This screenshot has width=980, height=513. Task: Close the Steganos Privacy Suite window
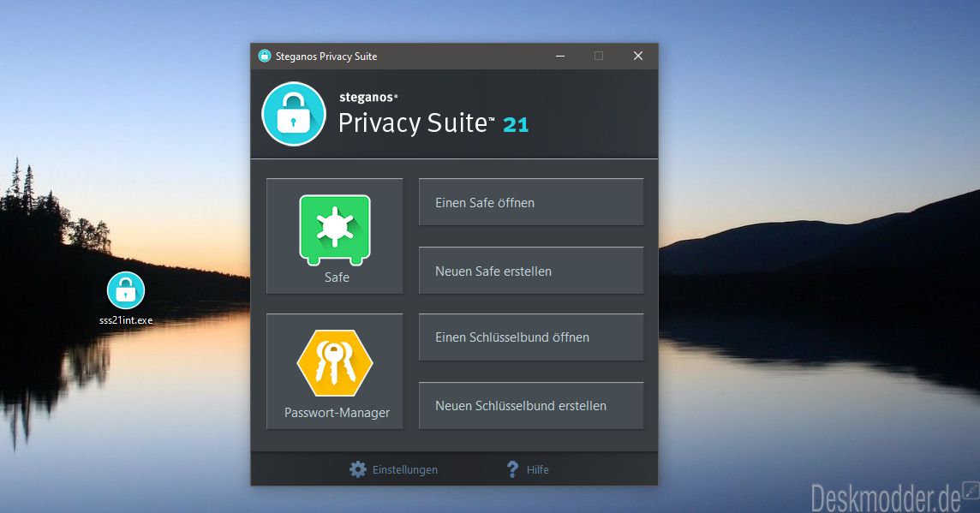point(638,57)
